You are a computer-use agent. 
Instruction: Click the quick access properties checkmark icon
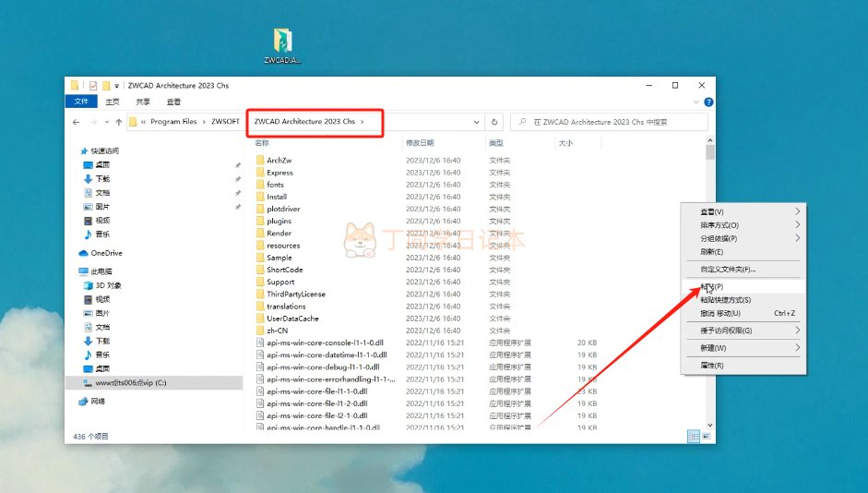tap(93, 86)
